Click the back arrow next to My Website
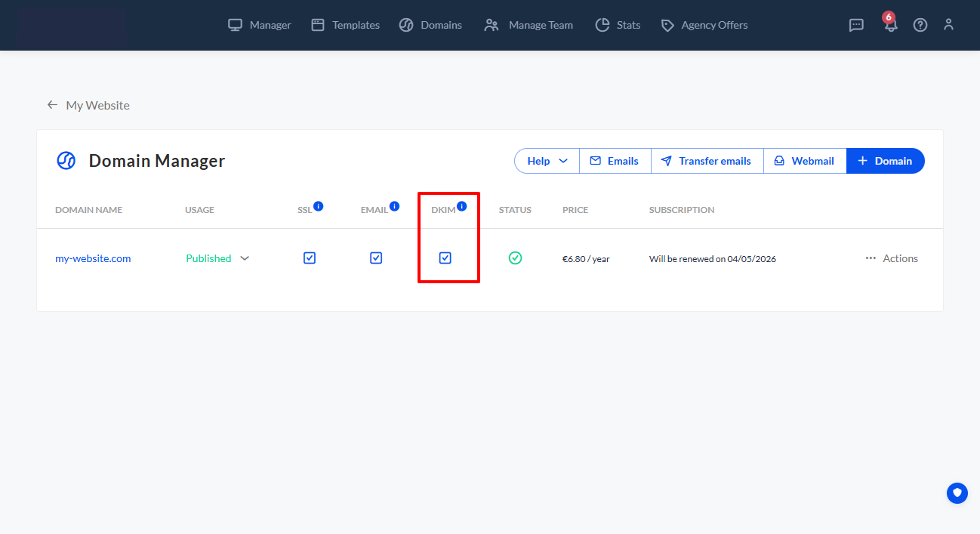The image size is (980, 534). [x=51, y=104]
